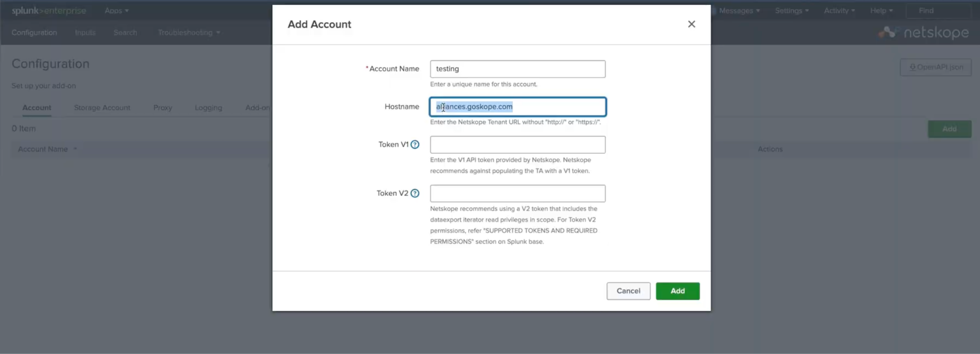This screenshot has width=980, height=354.
Task: Open the Apps dropdown menu
Action: [117, 11]
